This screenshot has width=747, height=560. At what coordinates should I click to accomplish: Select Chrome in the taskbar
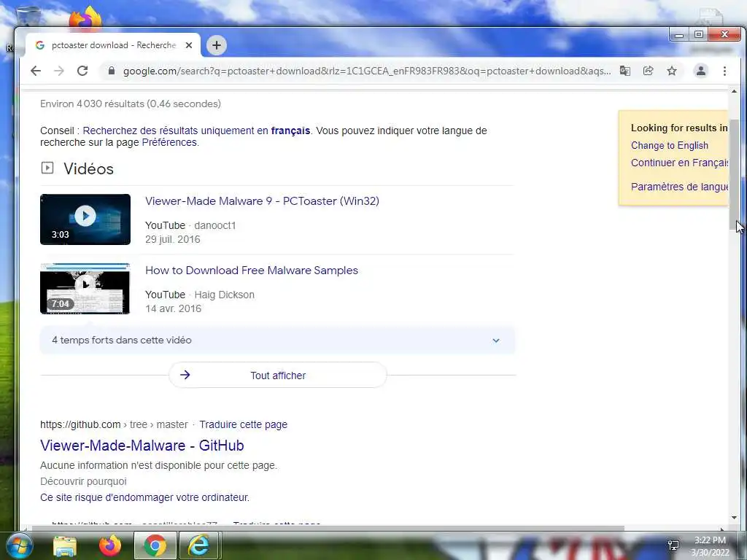tap(155, 545)
